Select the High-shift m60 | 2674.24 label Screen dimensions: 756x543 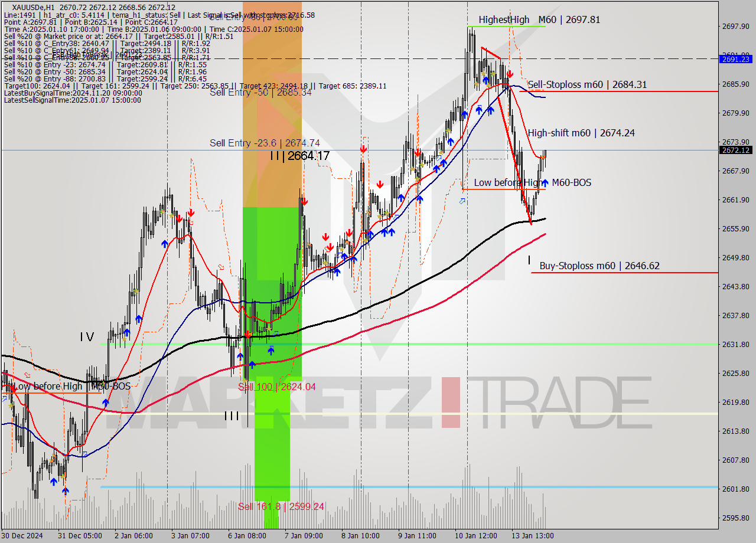[x=581, y=133]
